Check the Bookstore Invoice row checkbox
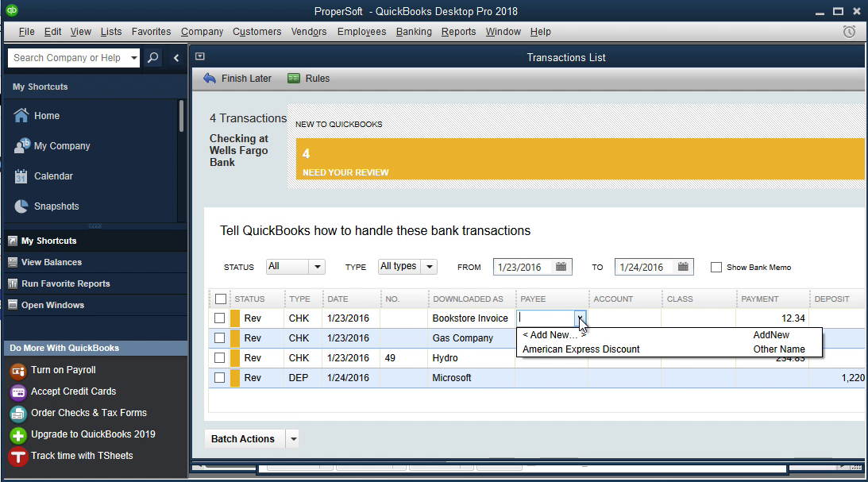The height and width of the screenshot is (482, 868). tap(219, 318)
